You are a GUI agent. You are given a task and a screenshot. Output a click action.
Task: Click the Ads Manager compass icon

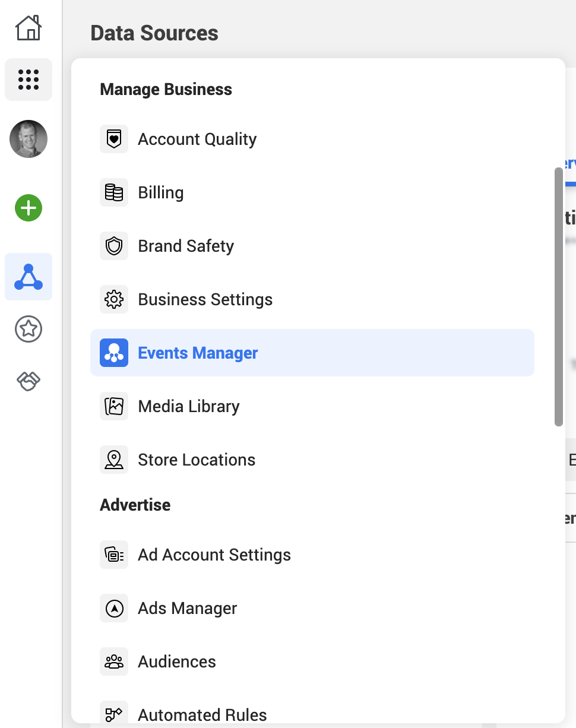[114, 608]
